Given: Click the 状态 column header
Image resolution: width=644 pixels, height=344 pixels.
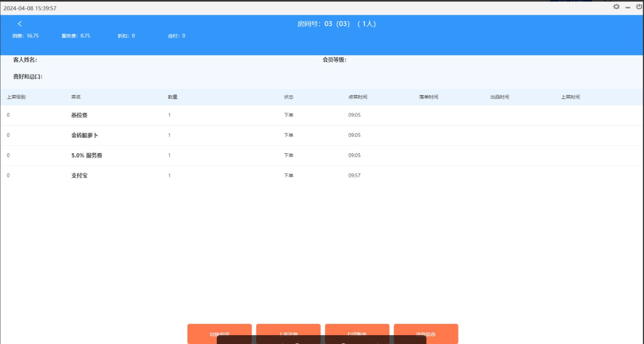Looking at the screenshot, I should [288, 97].
